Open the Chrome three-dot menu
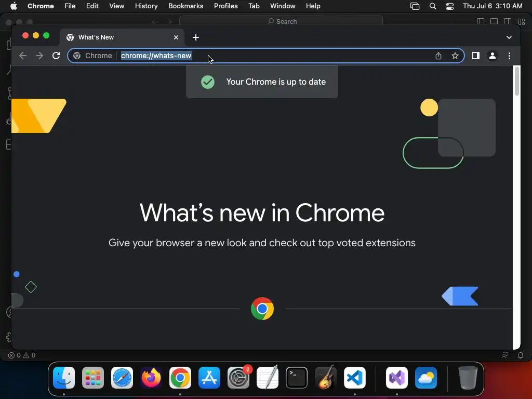 tap(509, 56)
